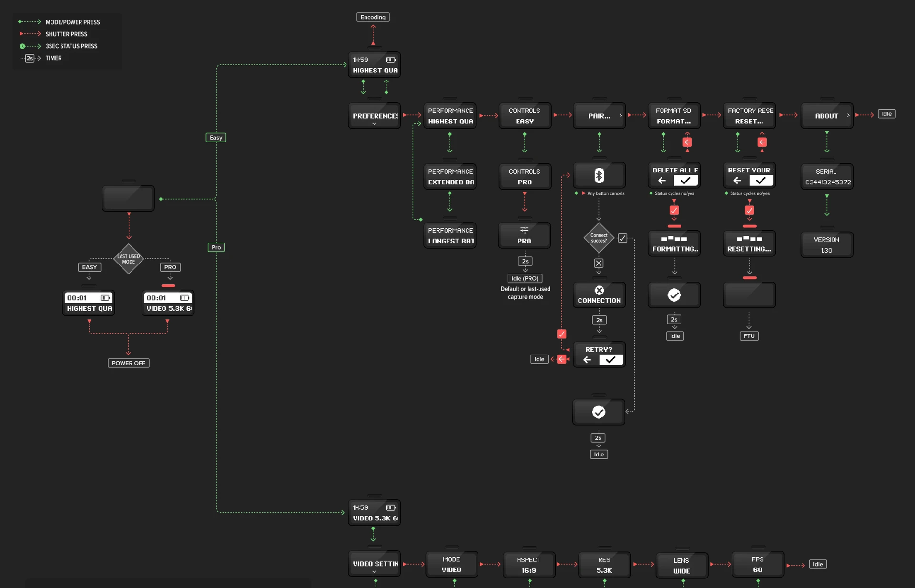915x588 pixels.
Task: Select the MODE VIDEO screen
Action: coord(451,565)
